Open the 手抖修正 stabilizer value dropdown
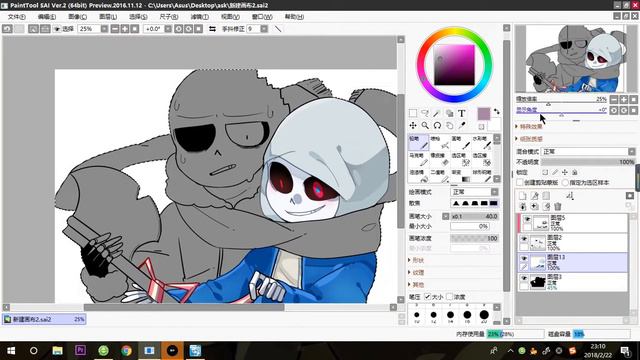Image resolution: width=640 pixels, height=360 pixels. point(264,29)
